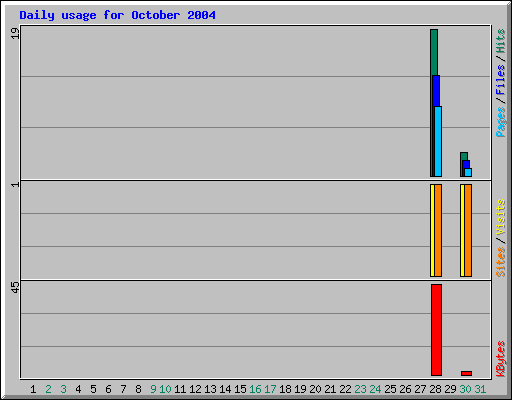
Task: Click day label '10' on the x-axis
Action: click(x=165, y=389)
